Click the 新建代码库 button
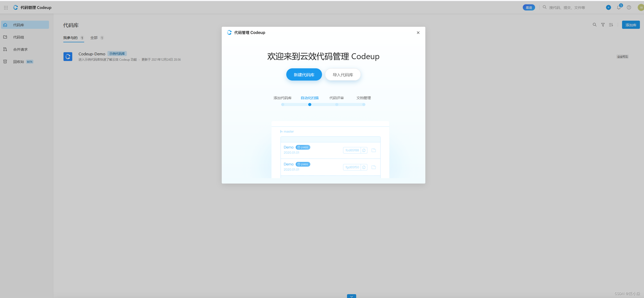This screenshot has height=298, width=644. 304,75
